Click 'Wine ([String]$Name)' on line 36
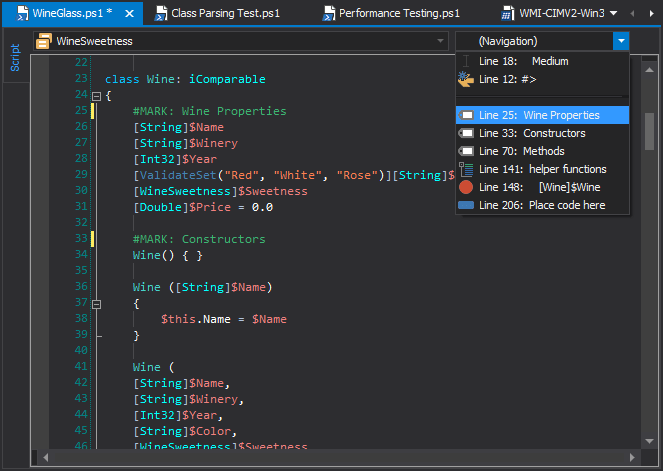The width and height of the screenshot is (663, 471). [203, 287]
